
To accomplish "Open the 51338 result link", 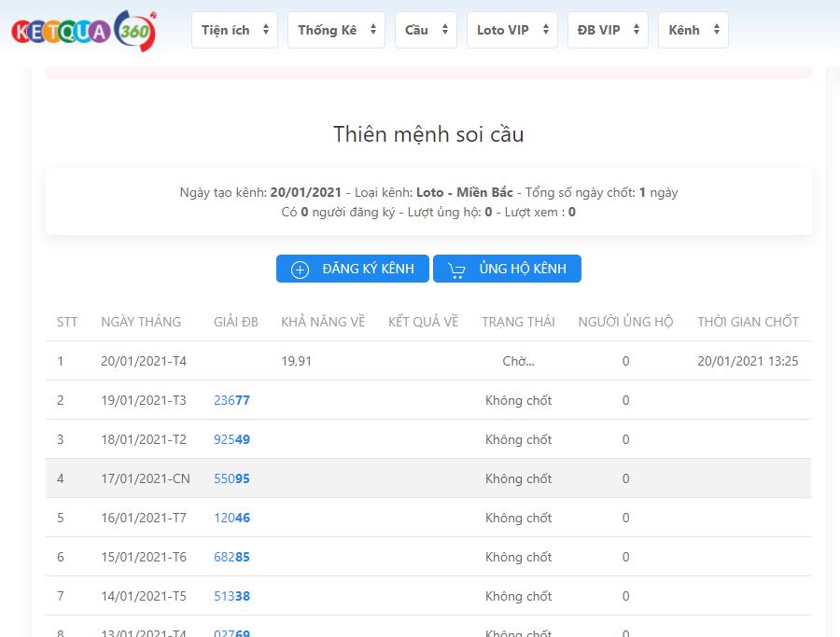I will (x=231, y=596).
